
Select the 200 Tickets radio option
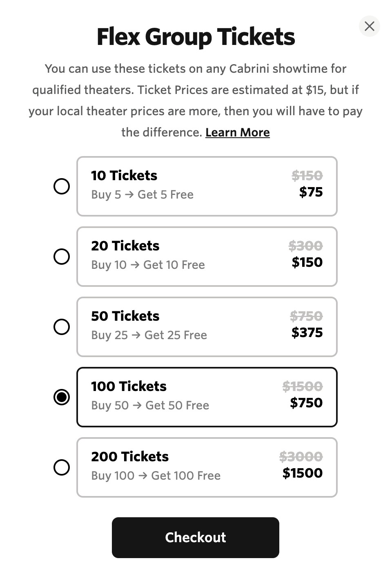[x=62, y=467]
